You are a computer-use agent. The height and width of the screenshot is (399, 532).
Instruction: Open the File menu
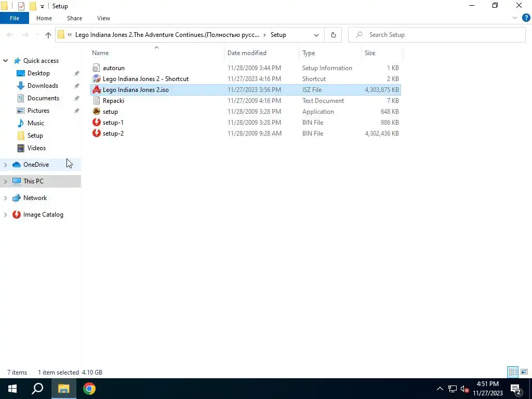coord(15,18)
